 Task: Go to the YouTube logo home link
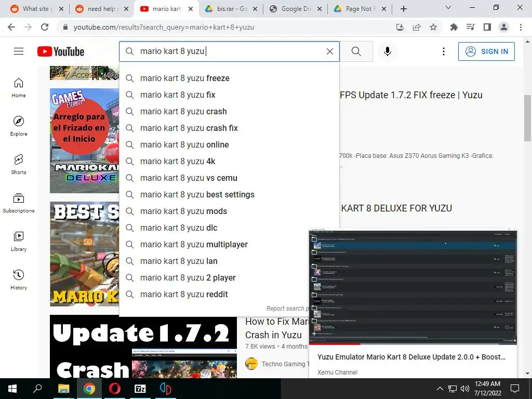pos(61,51)
